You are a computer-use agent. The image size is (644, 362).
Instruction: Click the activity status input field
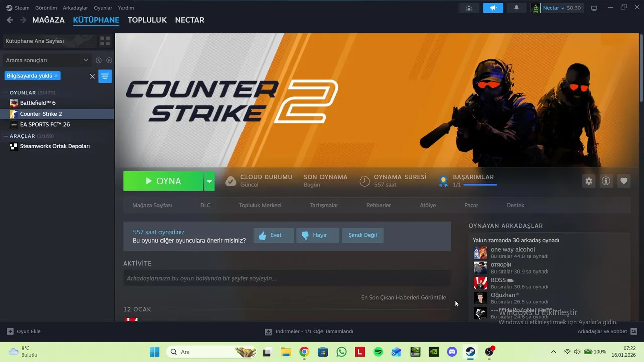[x=287, y=278]
